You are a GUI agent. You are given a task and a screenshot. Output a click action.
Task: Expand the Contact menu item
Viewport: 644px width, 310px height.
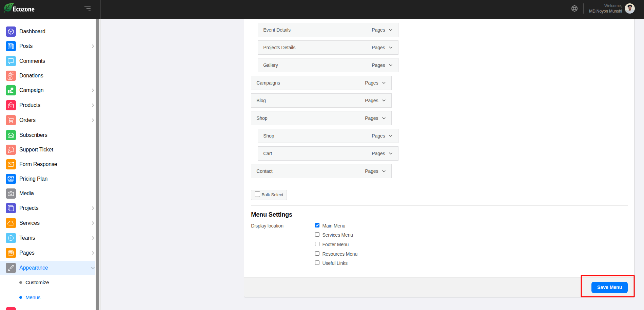point(384,171)
